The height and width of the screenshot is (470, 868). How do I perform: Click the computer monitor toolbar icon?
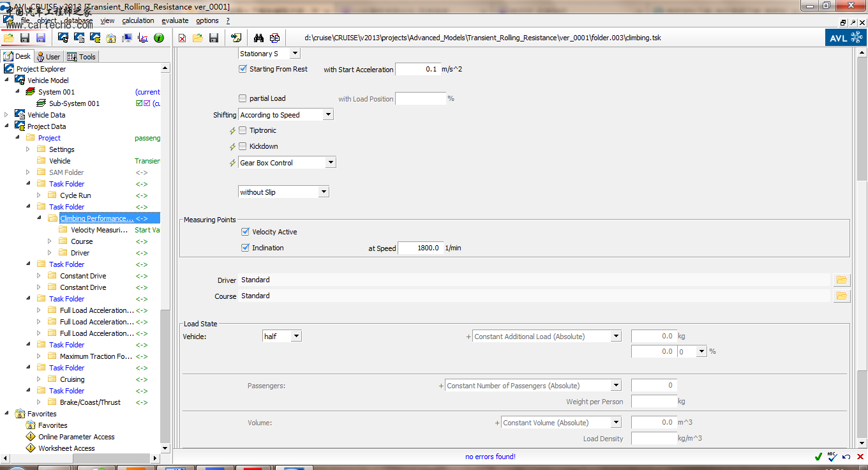coord(127,38)
